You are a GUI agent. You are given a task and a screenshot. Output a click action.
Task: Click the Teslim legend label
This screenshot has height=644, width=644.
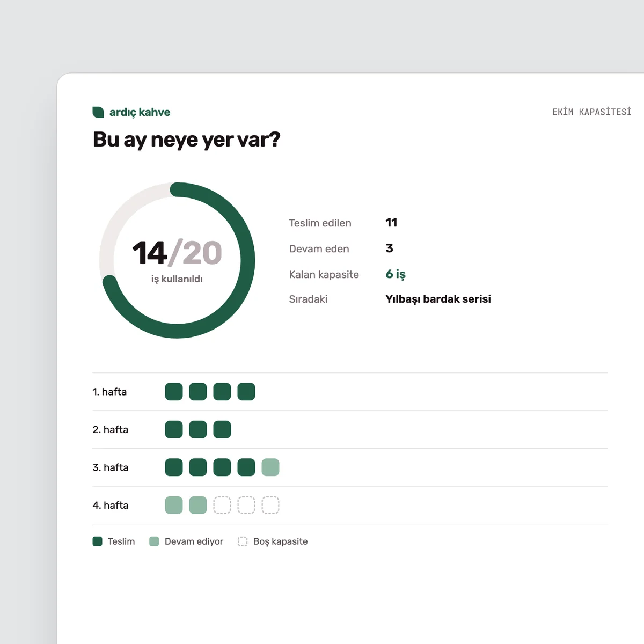pos(121,541)
